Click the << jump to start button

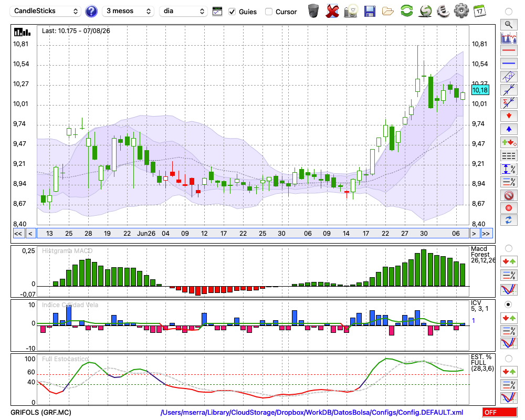tap(18, 234)
